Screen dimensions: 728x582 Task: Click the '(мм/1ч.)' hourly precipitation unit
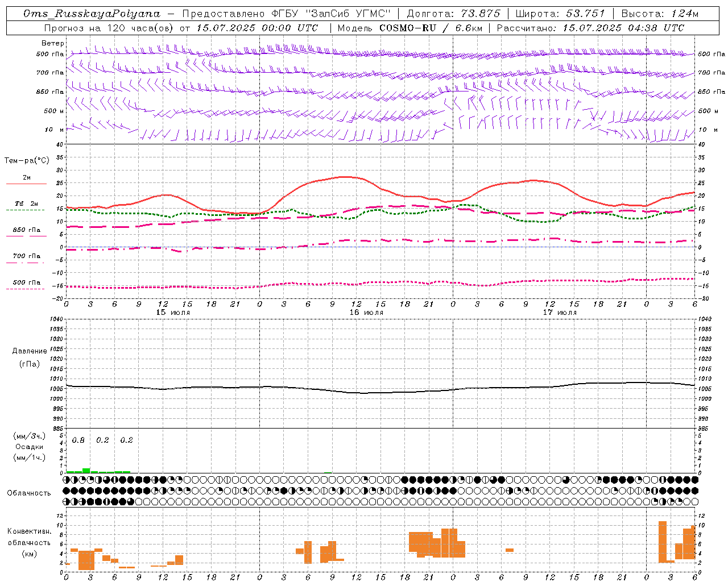click(30, 458)
